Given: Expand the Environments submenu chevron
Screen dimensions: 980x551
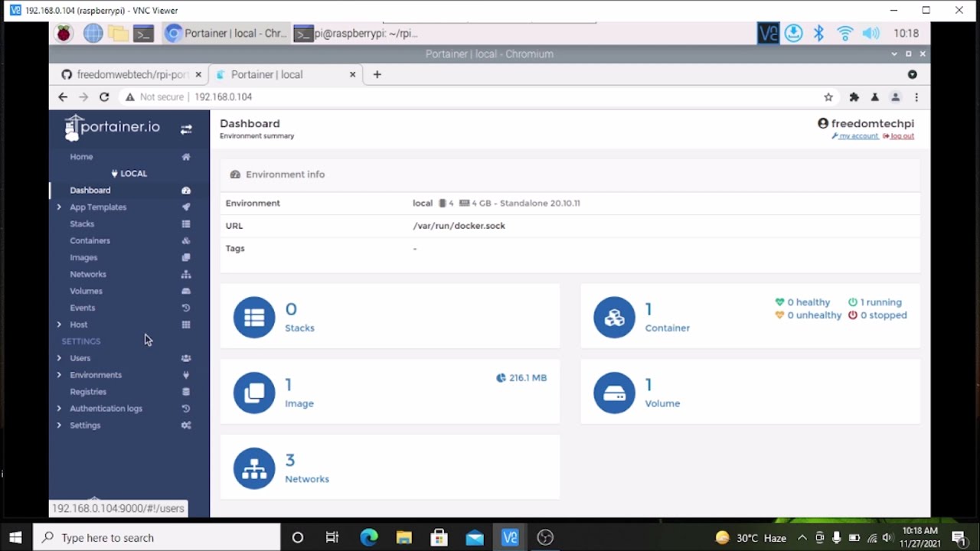Looking at the screenshot, I should [59, 376].
